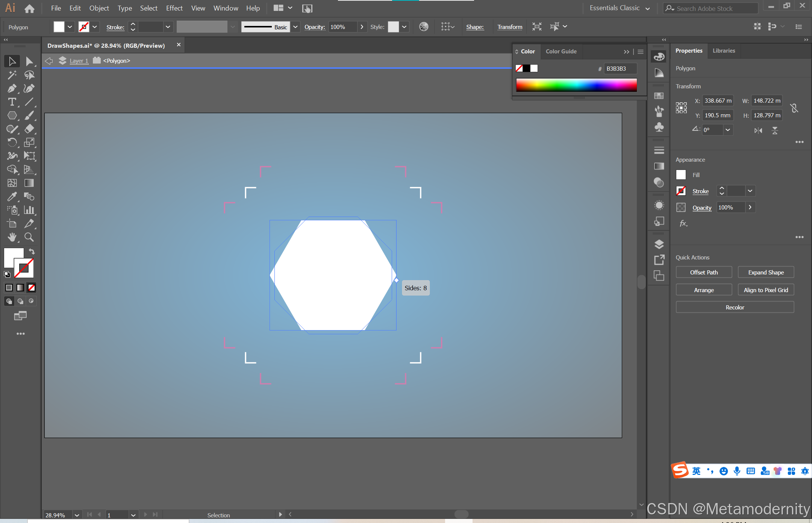Select the Pen tool

[x=12, y=89]
